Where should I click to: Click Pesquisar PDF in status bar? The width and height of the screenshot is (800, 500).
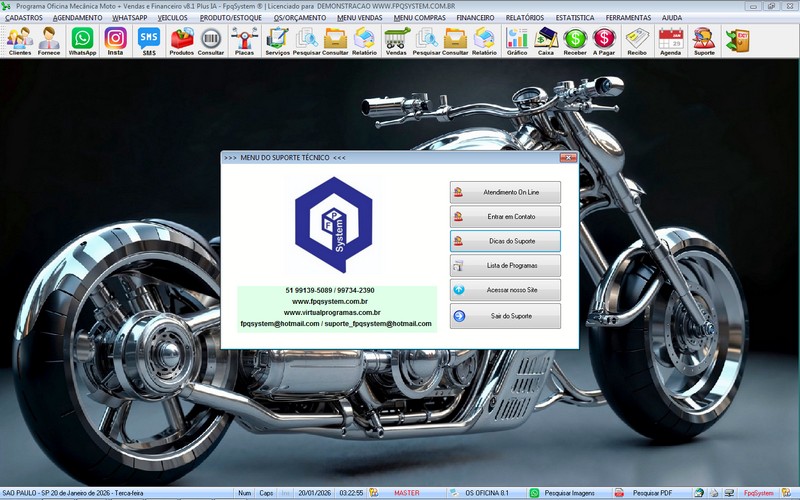click(x=653, y=493)
